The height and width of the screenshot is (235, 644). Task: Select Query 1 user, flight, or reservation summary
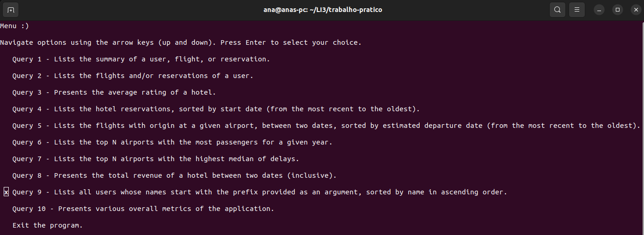coord(141,59)
